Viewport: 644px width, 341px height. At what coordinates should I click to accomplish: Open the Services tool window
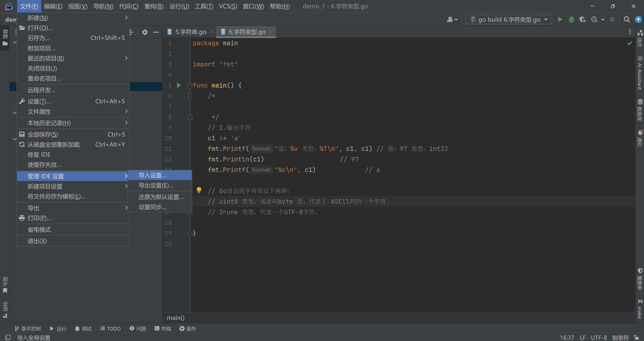[x=188, y=328]
